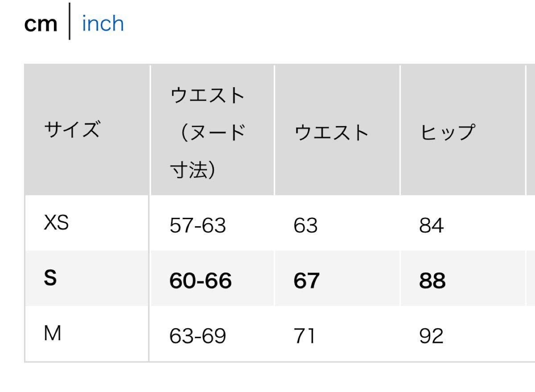This screenshot has height=392, width=535.
Task: Switch to the cm unit tab
Action: 41,24
